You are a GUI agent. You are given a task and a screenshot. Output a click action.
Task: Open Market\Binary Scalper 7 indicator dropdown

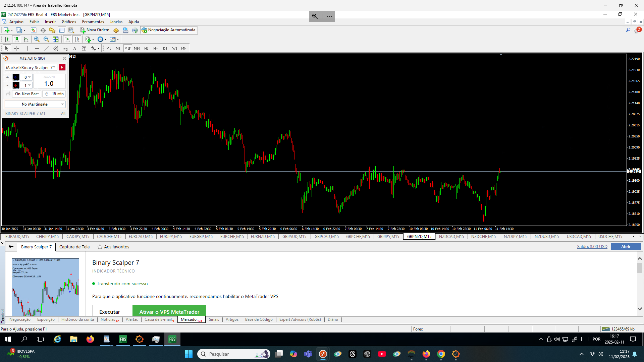(x=31, y=67)
